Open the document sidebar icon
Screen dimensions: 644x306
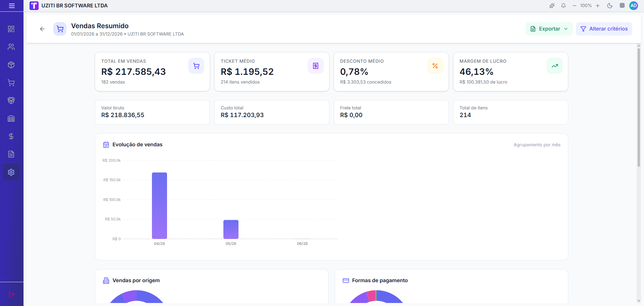coord(11,154)
